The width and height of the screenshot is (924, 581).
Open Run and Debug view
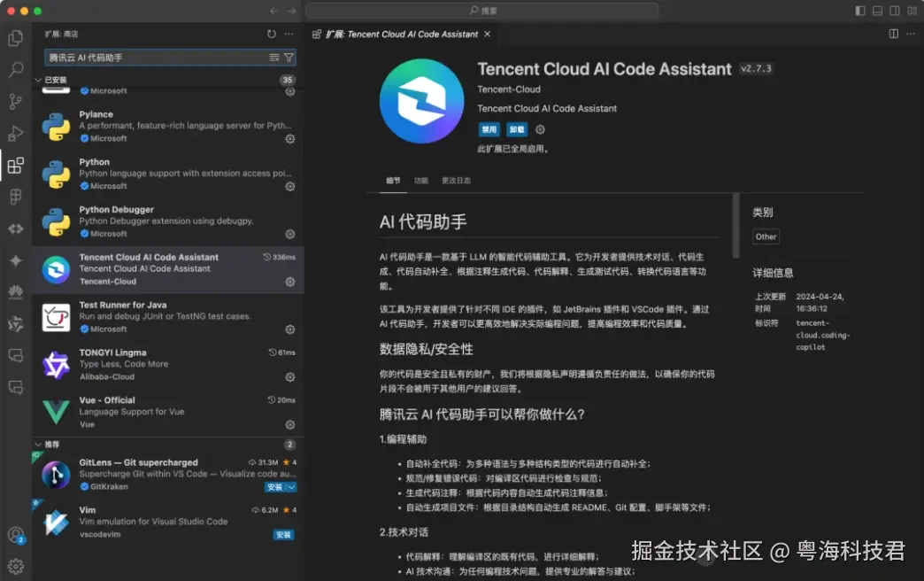(x=16, y=134)
